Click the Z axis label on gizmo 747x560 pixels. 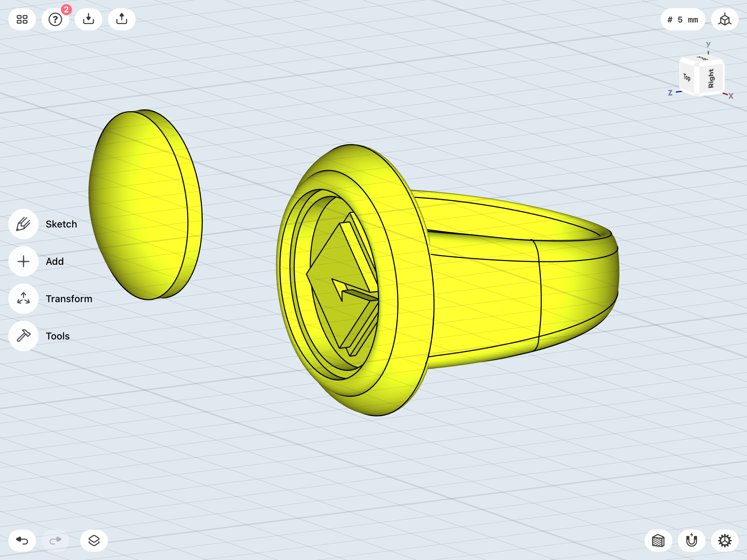click(670, 93)
